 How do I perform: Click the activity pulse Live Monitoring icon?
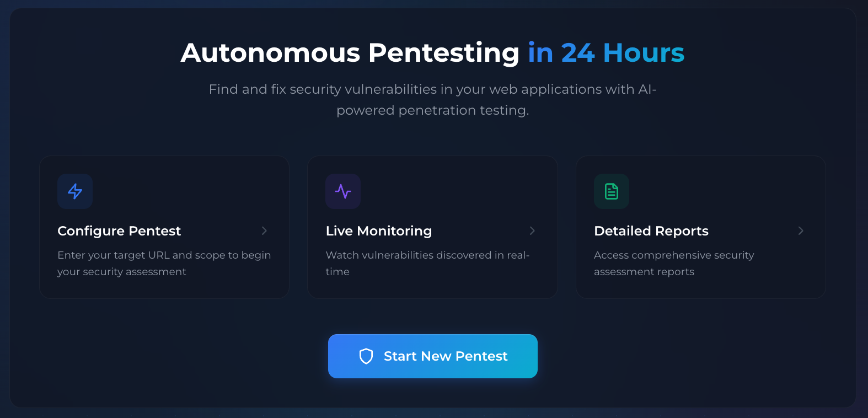(x=343, y=191)
